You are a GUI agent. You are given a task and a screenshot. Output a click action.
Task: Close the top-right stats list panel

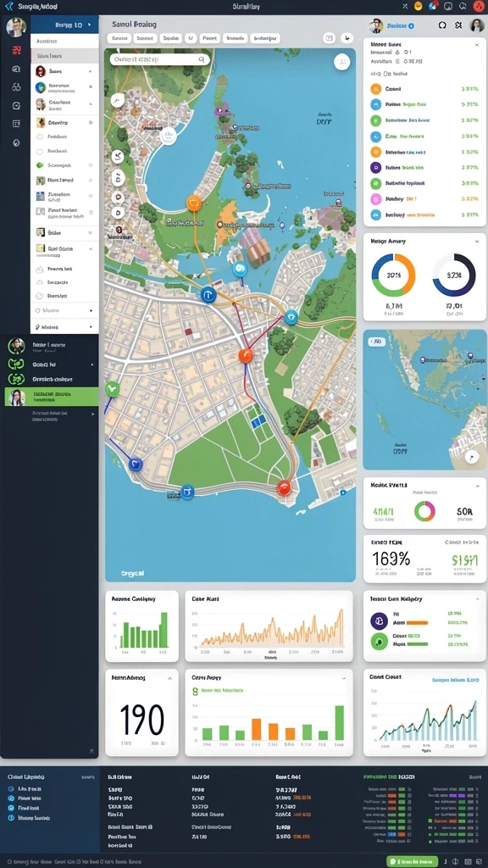coord(477,44)
